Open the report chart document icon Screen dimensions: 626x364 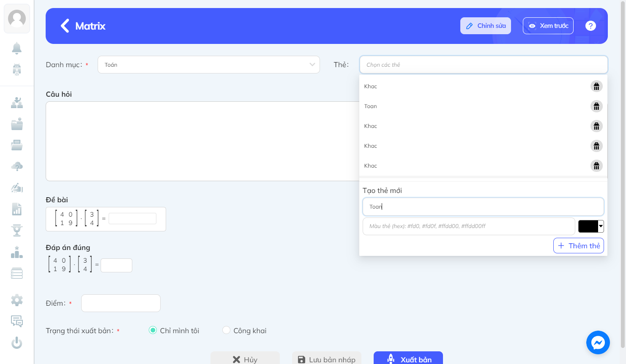pyautogui.click(x=17, y=209)
